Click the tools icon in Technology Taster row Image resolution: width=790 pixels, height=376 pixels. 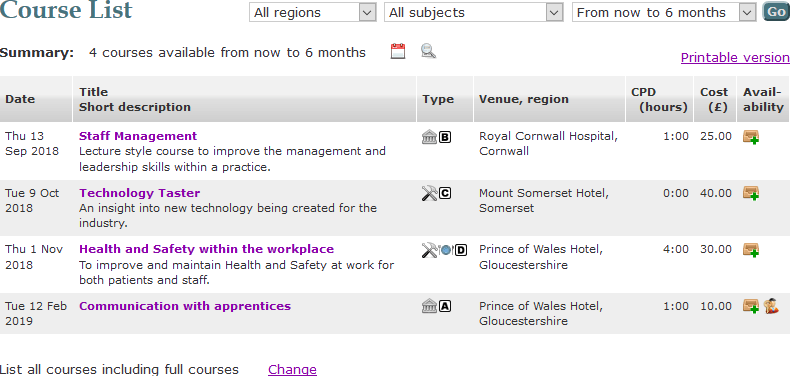pos(429,193)
